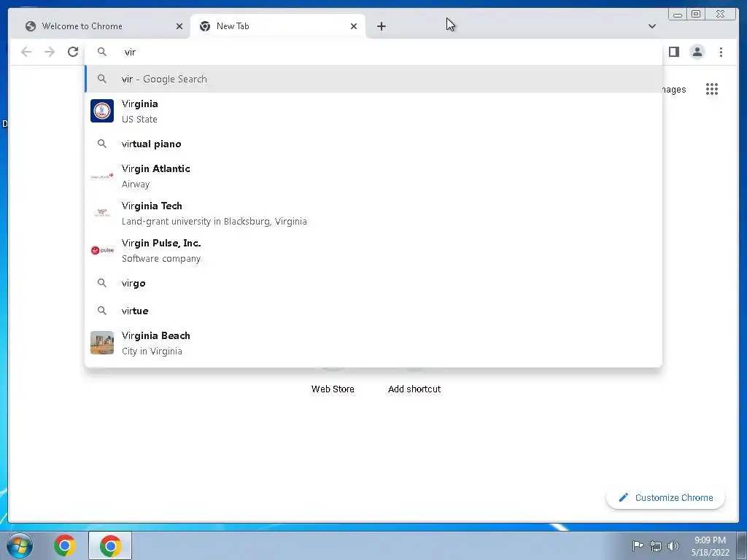Pick the 'virtual piano' suggestion

pyautogui.click(x=373, y=144)
